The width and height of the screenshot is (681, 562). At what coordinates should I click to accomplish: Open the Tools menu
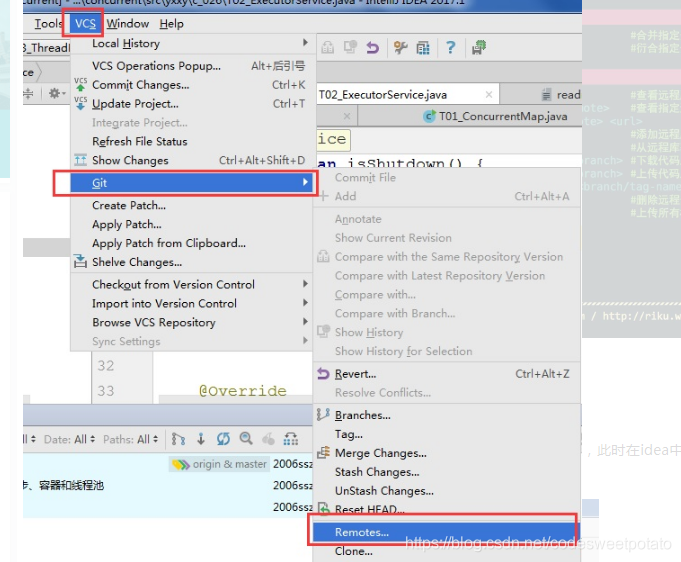(48, 23)
